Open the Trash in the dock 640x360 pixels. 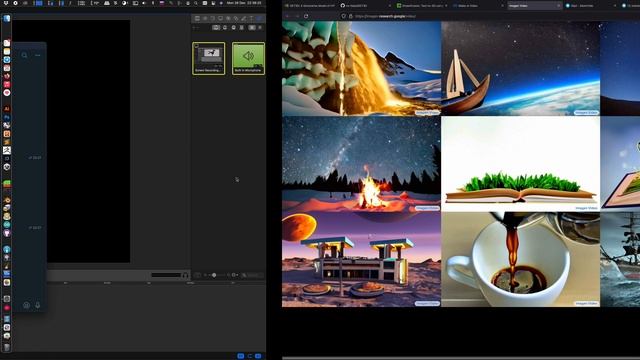click(x=7, y=347)
